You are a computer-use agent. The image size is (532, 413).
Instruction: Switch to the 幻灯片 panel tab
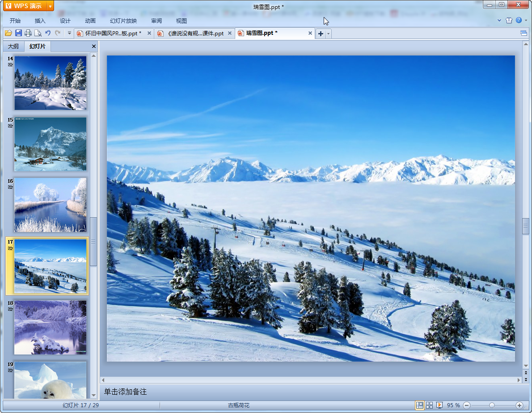point(37,46)
